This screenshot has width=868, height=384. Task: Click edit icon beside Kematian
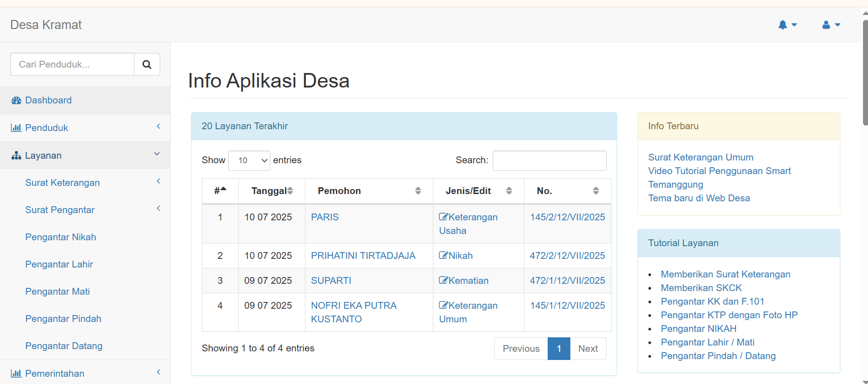pyautogui.click(x=443, y=281)
